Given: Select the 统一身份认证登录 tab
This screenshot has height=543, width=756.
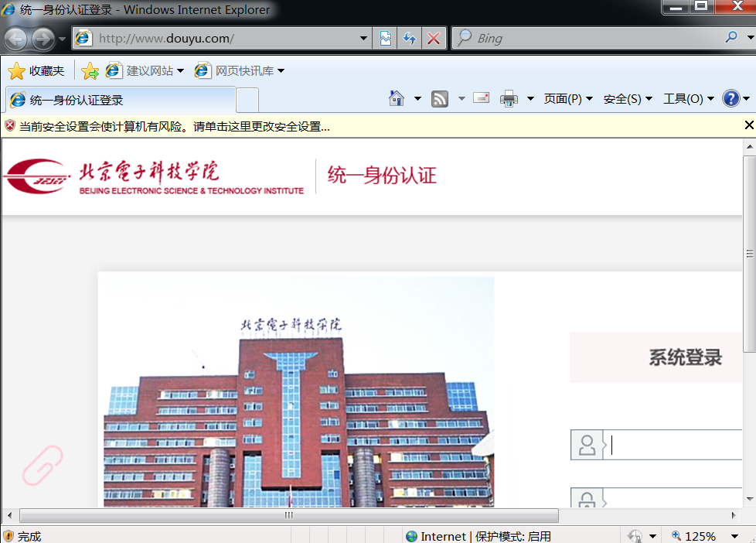Looking at the screenshot, I should 120,100.
